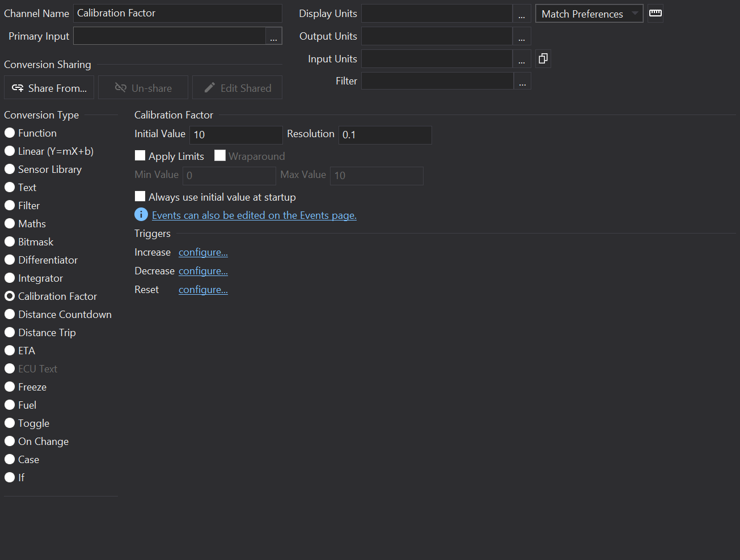This screenshot has height=560, width=740.
Task: Click the ruler icon beside Match Preferences
Action: point(656,13)
